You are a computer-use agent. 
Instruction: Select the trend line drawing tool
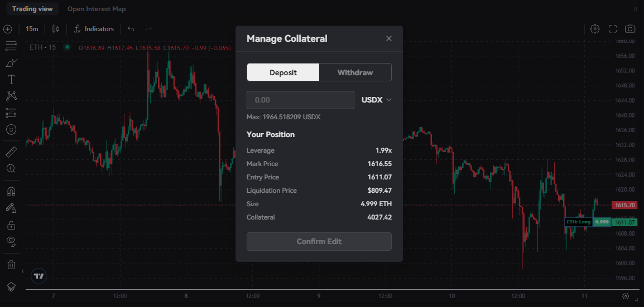click(x=11, y=46)
